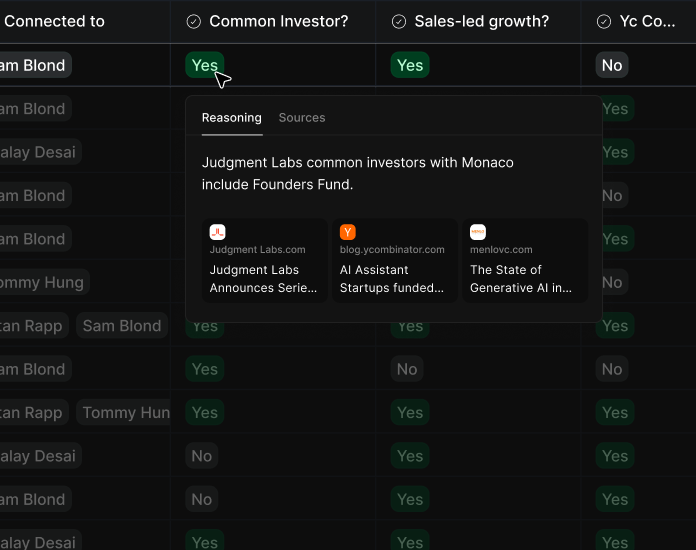Image resolution: width=696 pixels, height=550 pixels.
Task: Switch to the Sources tab
Action: [302, 118]
